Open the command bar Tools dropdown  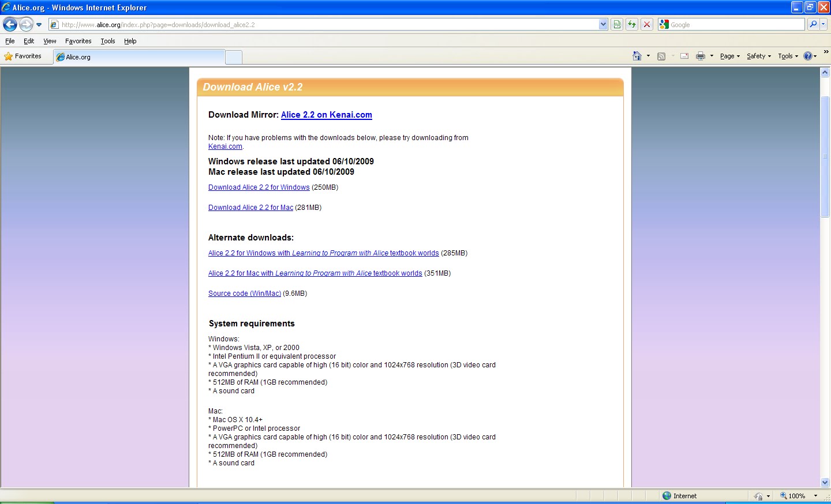788,56
